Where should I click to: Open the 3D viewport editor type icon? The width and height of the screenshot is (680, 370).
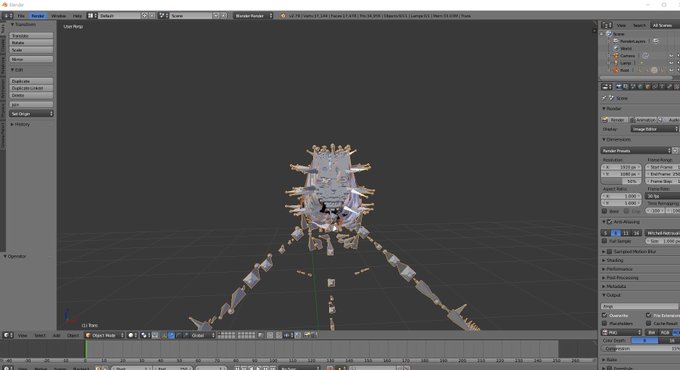click(7, 335)
